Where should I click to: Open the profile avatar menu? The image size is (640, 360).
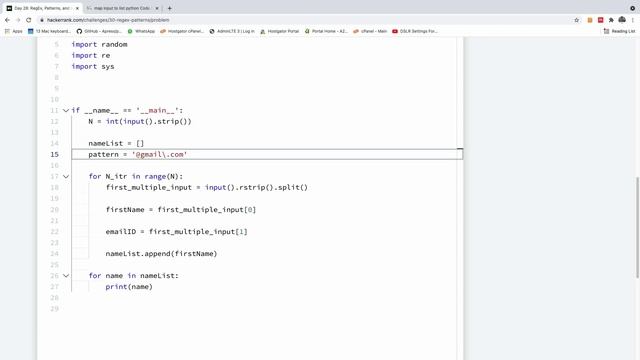622,20
